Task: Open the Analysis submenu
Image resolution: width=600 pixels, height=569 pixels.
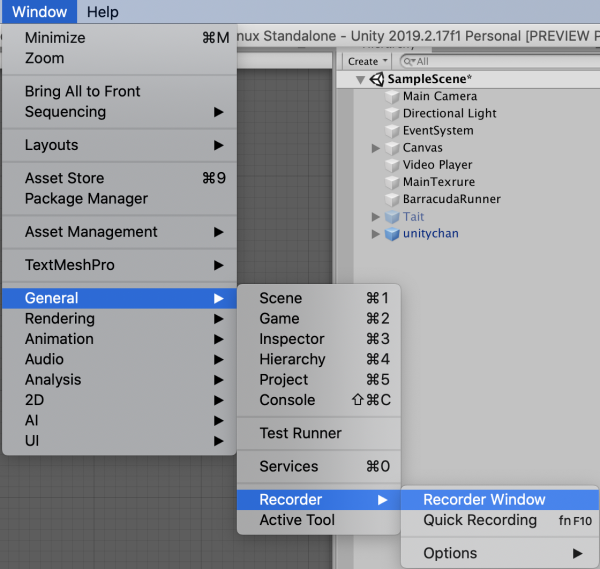Action: pyautogui.click(x=119, y=380)
